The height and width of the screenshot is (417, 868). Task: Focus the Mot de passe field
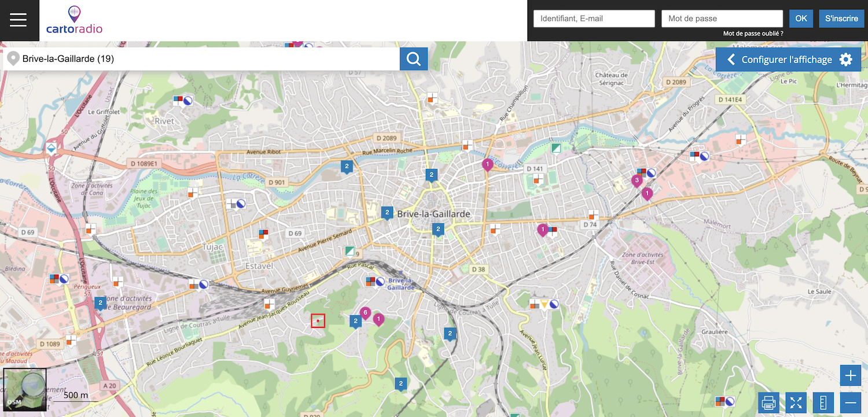click(722, 19)
